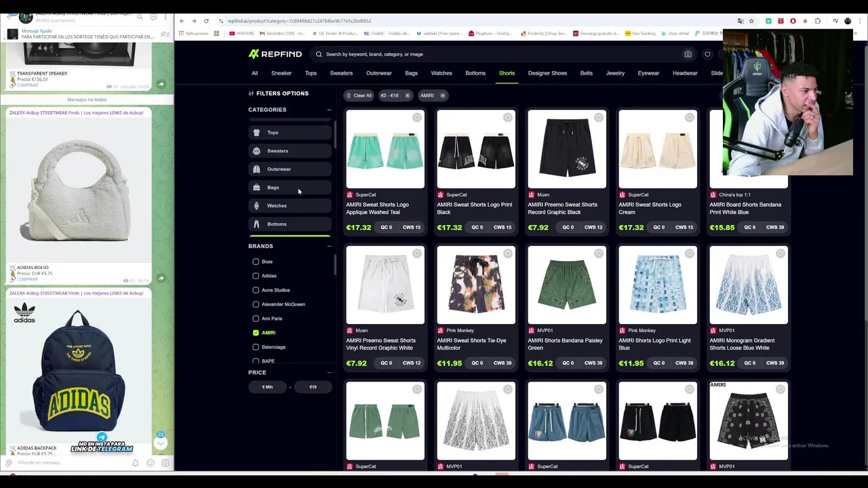Reload the browser page
Viewport: 868px width, 488px height.
point(206,21)
